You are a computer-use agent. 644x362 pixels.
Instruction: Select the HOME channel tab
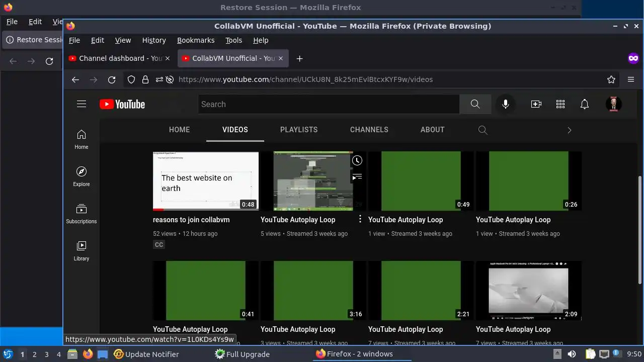tap(179, 130)
